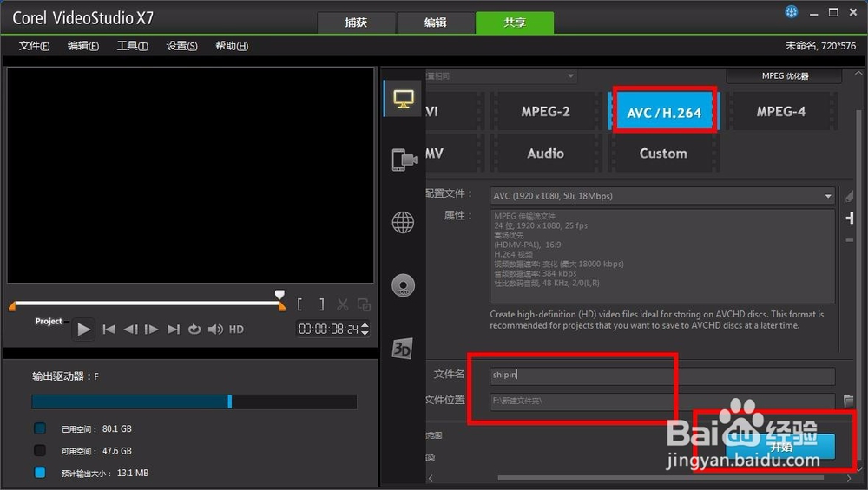Step to previous frame
868x490 pixels.
[131, 330]
